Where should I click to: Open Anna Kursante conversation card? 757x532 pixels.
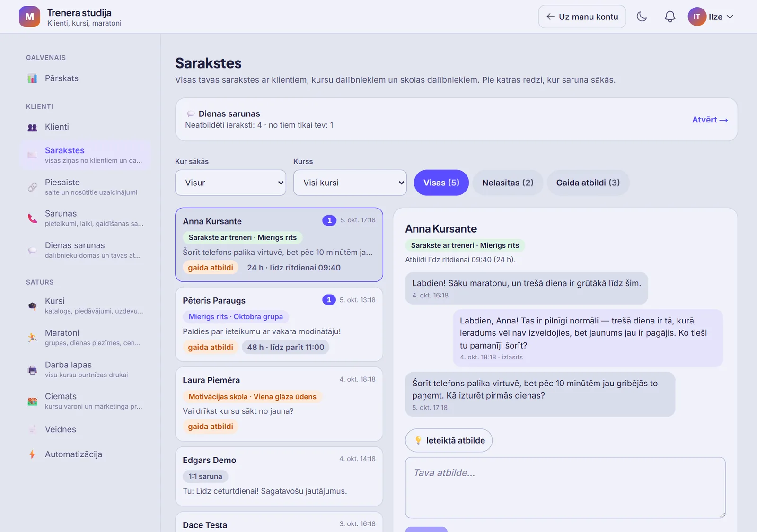point(279,244)
